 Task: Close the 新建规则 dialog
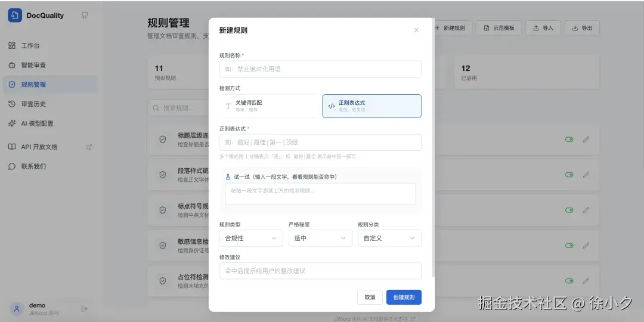(416, 30)
